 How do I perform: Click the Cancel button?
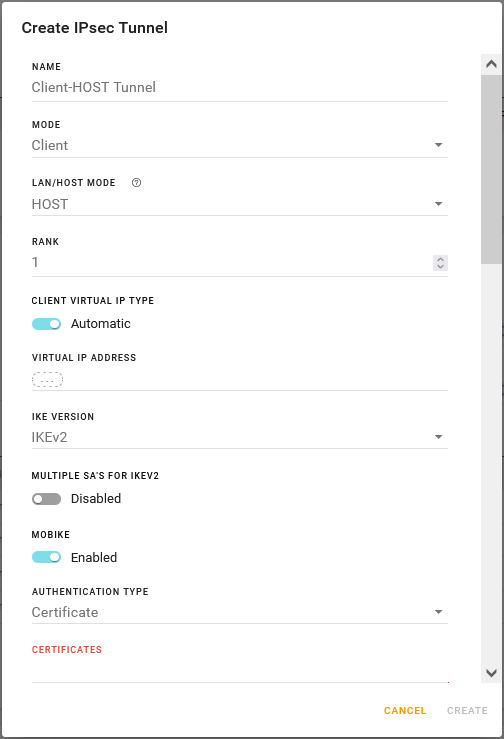point(405,710)
